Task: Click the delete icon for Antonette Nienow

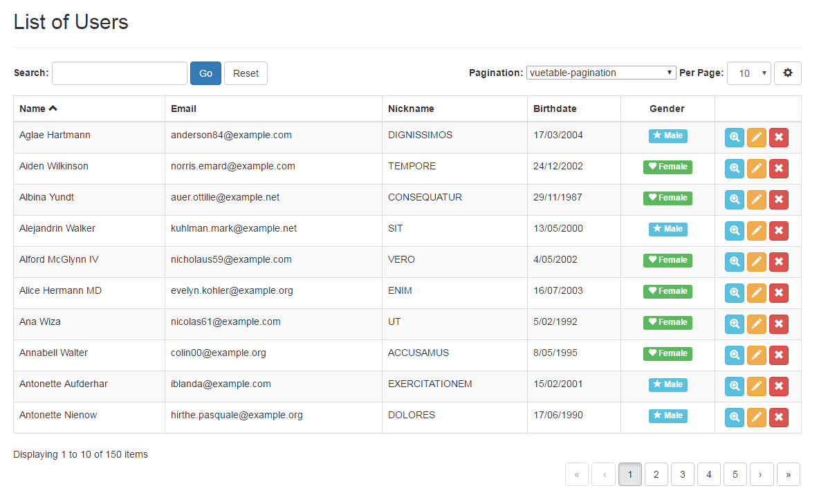Action: point(778,417)
